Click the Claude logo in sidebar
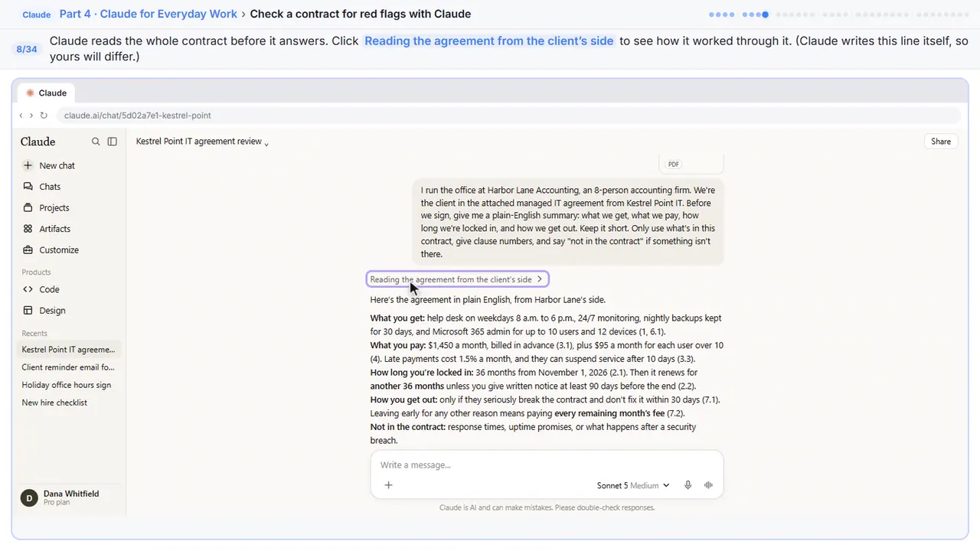Screen dimensions: 980x551 click(x=38, y=142)
